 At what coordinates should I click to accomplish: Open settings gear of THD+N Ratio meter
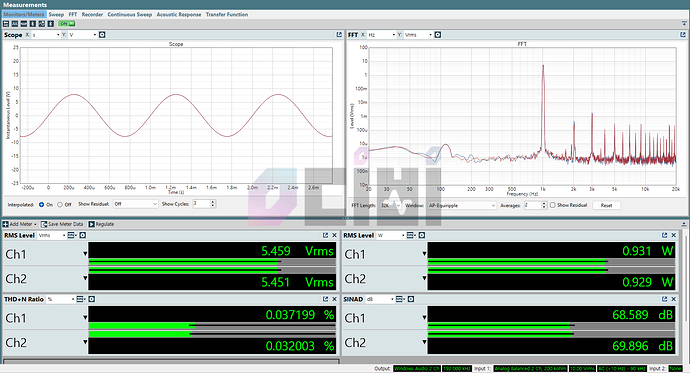[92, 299]
